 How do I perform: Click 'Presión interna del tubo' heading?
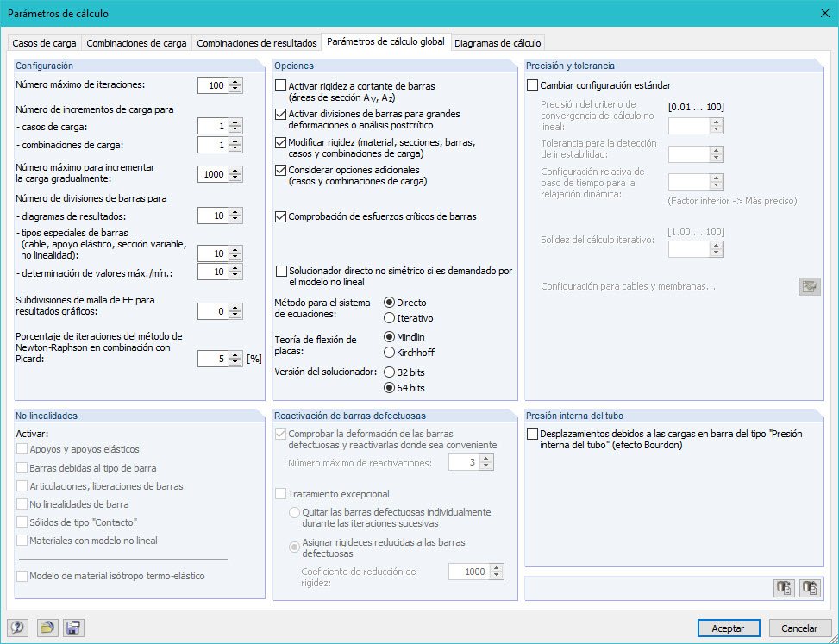pos(574,416)
